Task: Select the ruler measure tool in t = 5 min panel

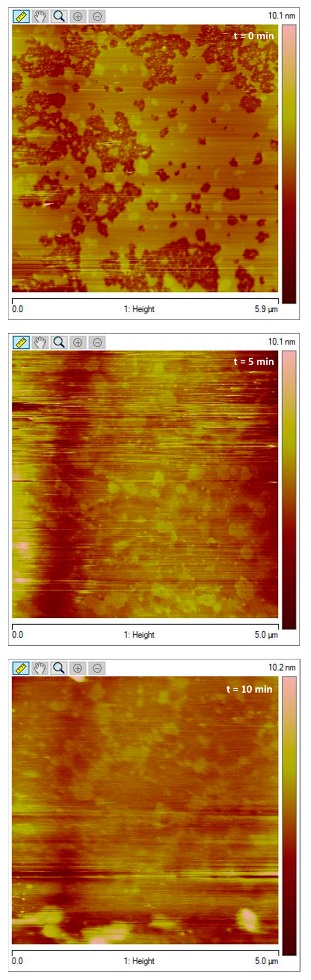Action: 21,342
